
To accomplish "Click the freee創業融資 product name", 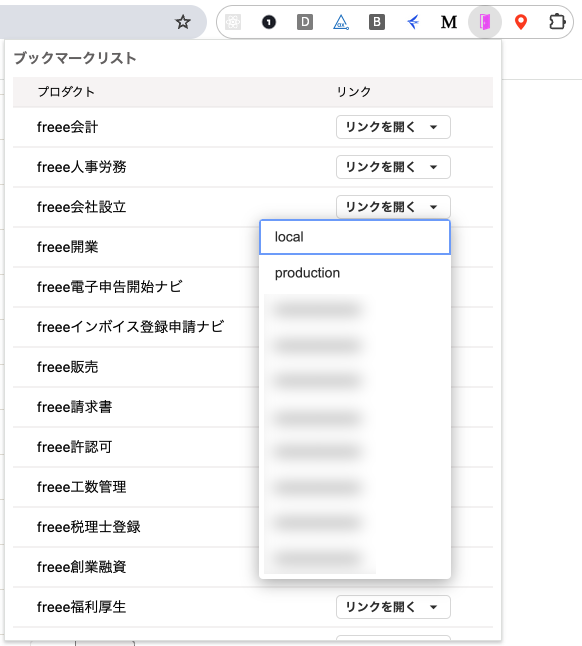I will coord(82,567).
